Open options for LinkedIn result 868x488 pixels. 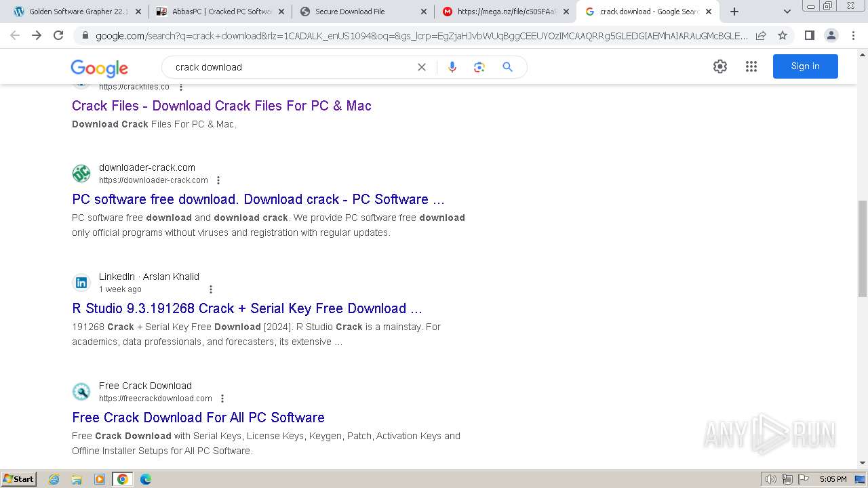(x=211, y=289)
